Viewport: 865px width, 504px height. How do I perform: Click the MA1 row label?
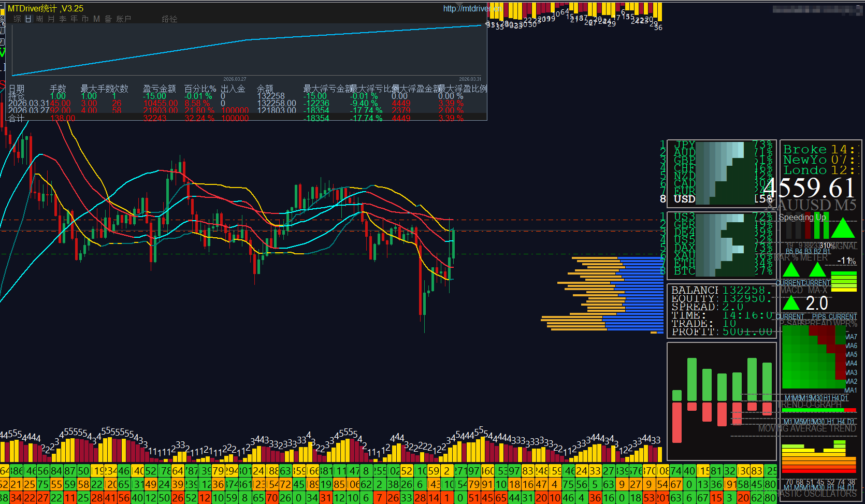pyautogui.click(x=851, y=390)
